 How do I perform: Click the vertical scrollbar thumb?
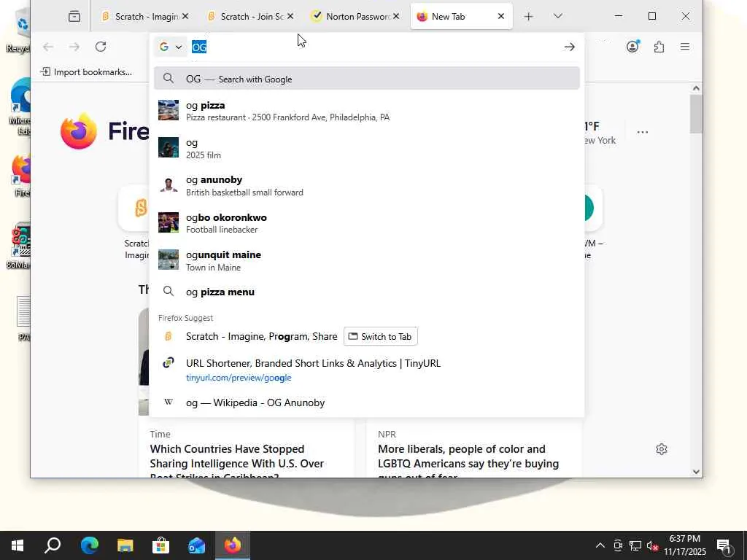(x=696, y=114)
